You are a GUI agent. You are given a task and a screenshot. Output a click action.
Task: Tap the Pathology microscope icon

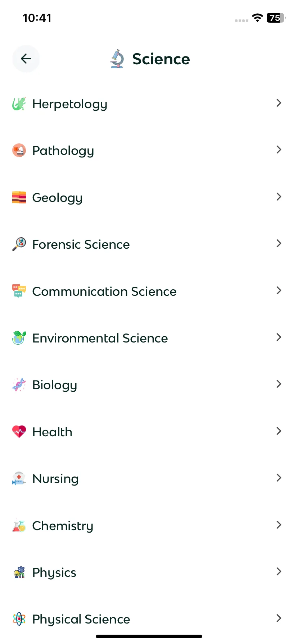19,151
